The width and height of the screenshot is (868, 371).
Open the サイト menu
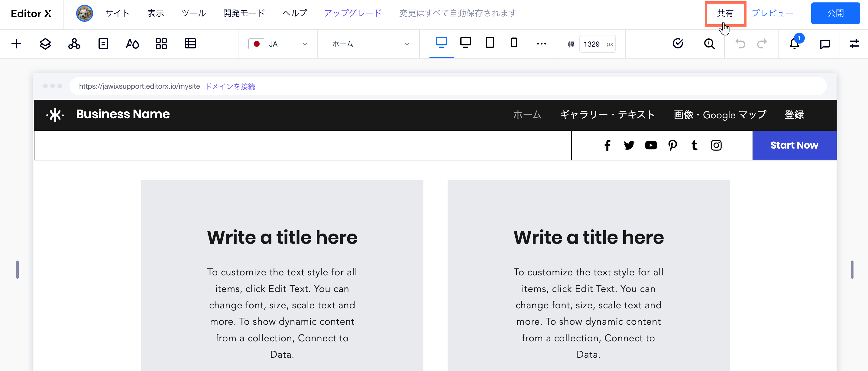click(117, 13)
